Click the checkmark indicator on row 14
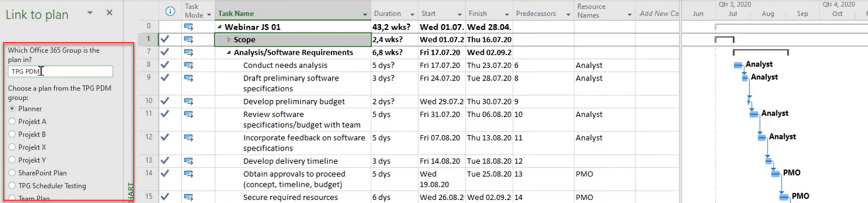This screenshot has height=203, width=868. click(165, 173)
